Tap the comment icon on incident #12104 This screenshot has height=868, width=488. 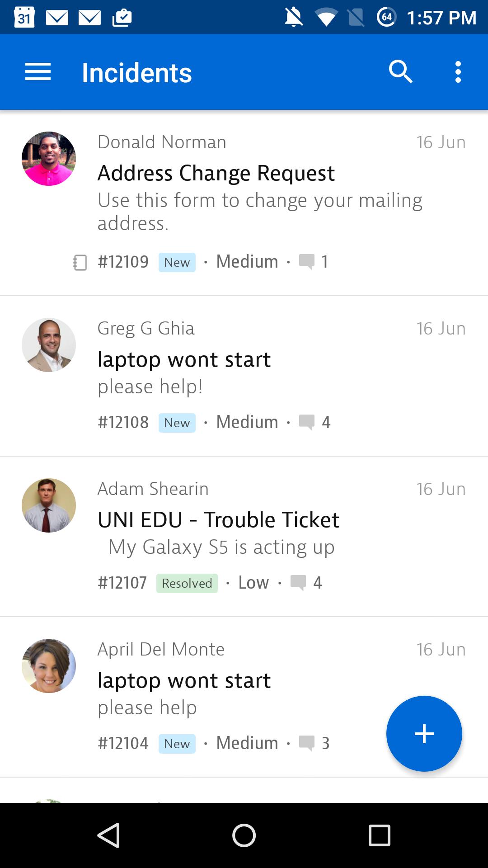tap(307, 743)
